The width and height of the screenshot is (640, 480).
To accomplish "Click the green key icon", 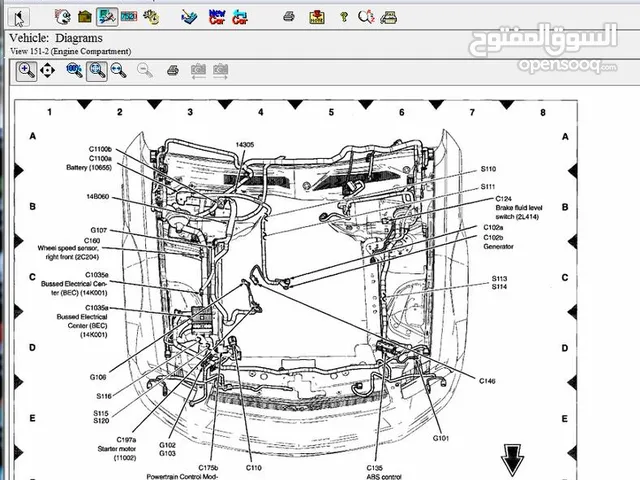I will (342, 17).
